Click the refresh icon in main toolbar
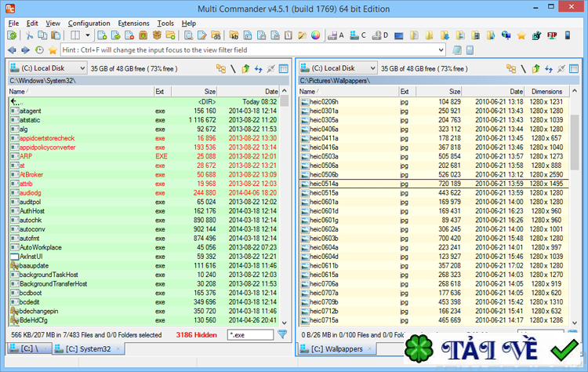The height and width of the screenshot is (372, 588). coord(12,36)
